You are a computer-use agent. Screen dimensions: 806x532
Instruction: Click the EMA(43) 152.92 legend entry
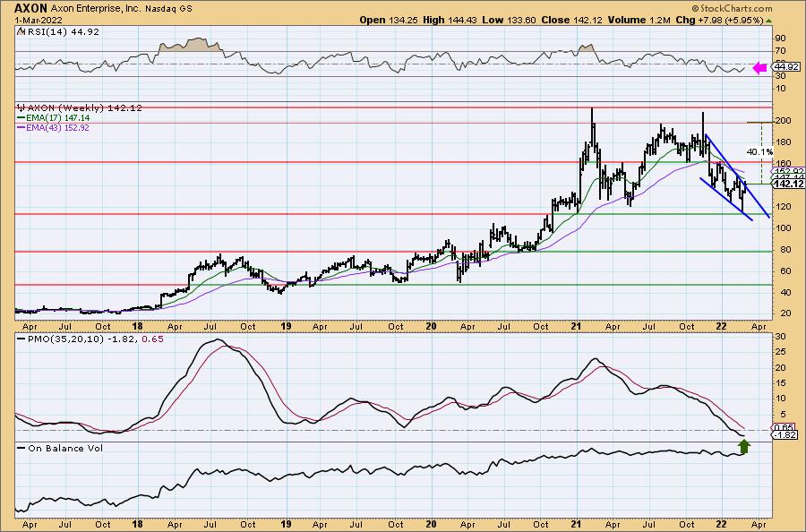[x=54, y=127]
